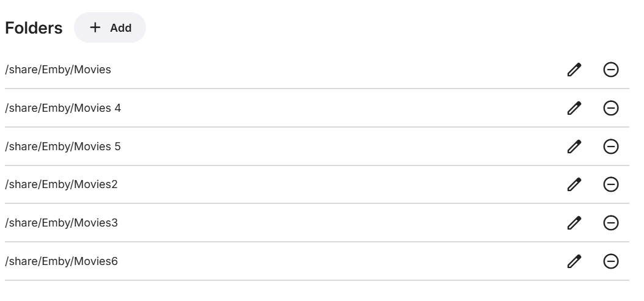Edit the /share/Emby/Movies2 folder path
The height and width of the screenshot is (301, 644).
pos(574,184)
